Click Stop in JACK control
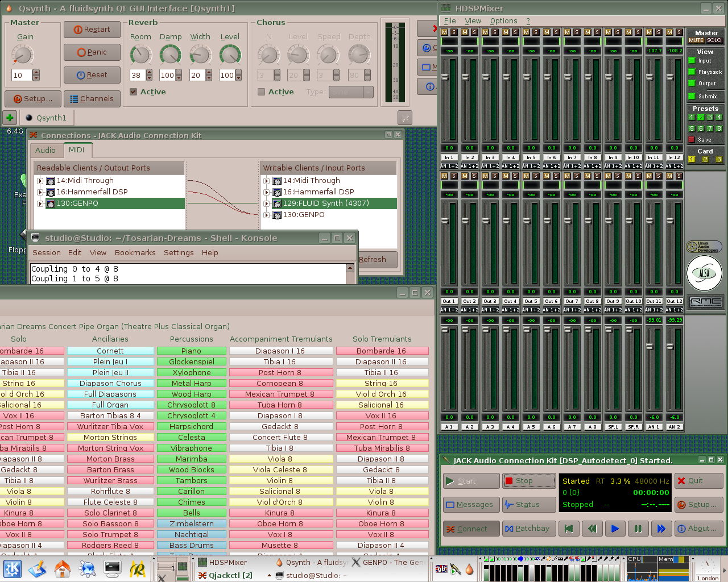Screen dimensions: 728x582 [x=529, y=481]
